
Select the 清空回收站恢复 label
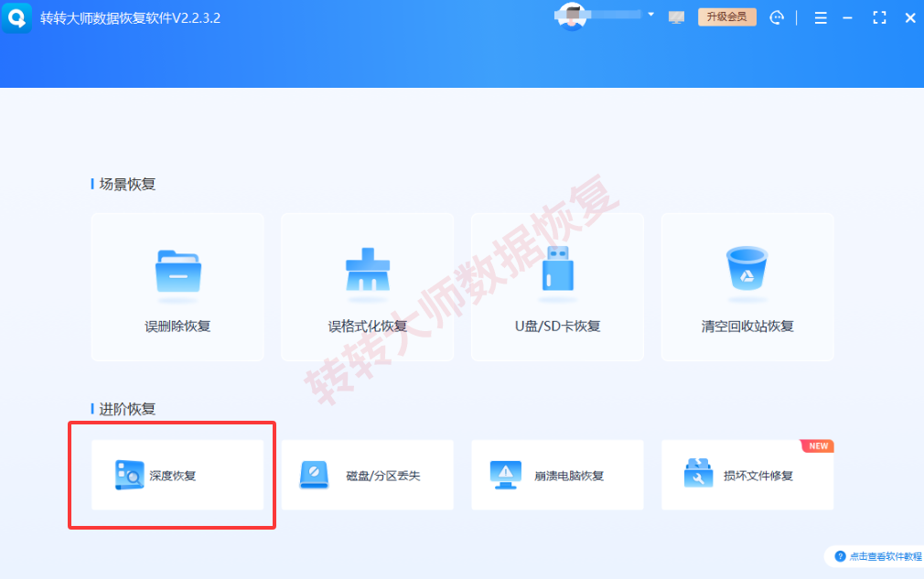point(747,327)
